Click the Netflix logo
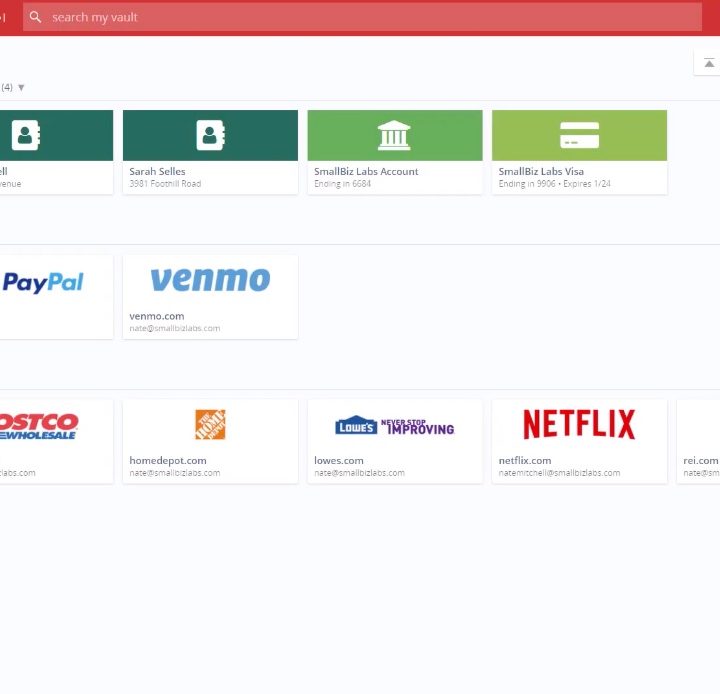The image size is (720, 694). [579, 424]
